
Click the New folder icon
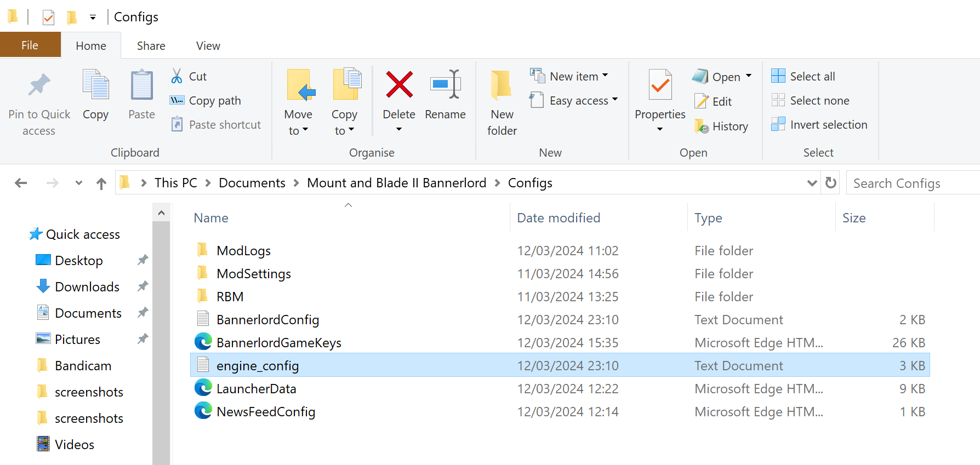(x=502, y=84)
